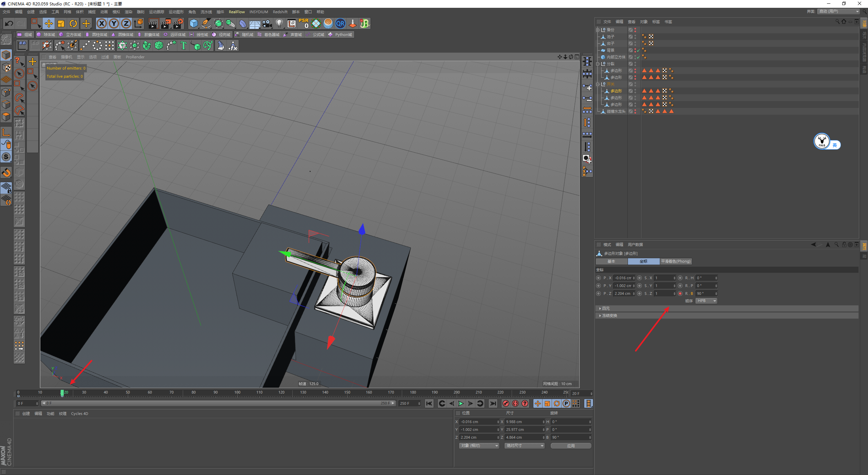Click the 应用 apply button
The width and height of the screenshot is (868, 475).
point(571,446)
